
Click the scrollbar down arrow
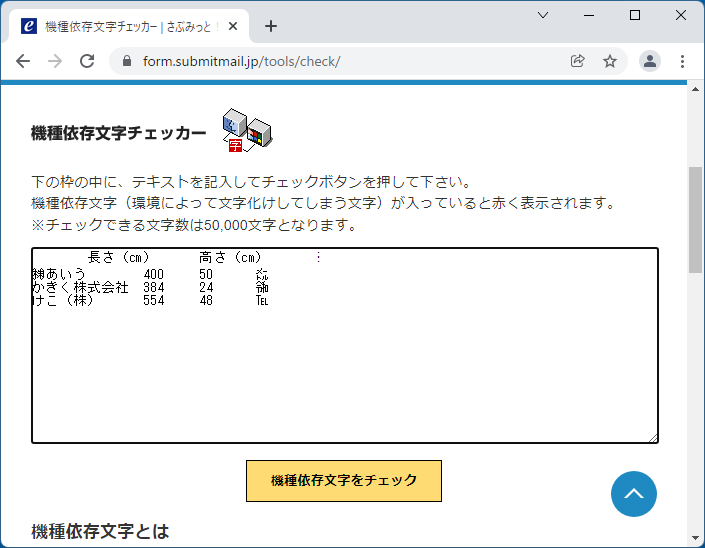point(696,539)
